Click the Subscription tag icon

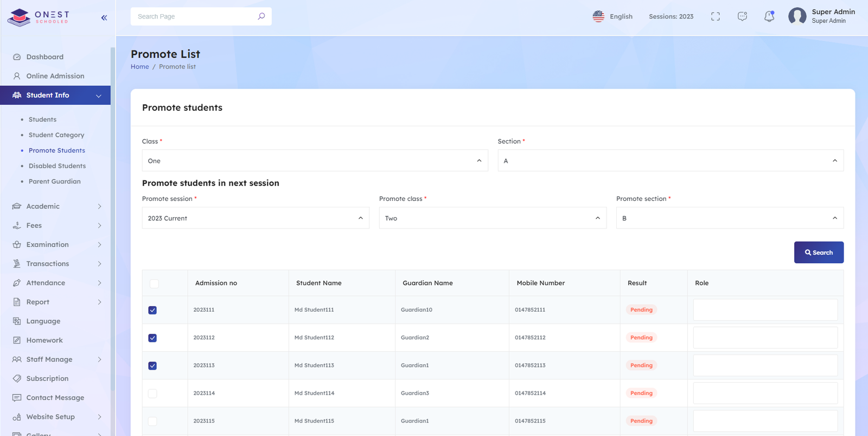tap(17, 378)
